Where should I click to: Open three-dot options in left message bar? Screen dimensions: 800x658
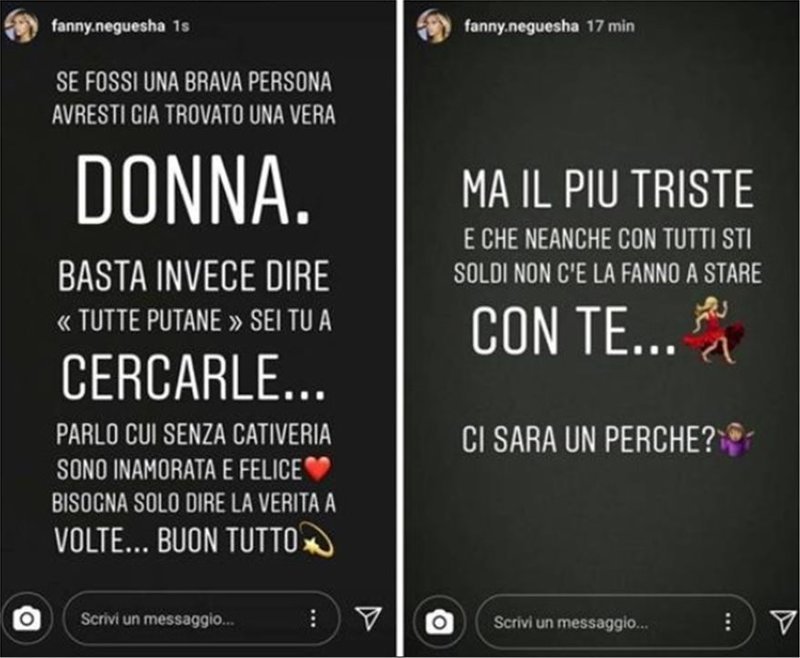click(x=313, y=619)
